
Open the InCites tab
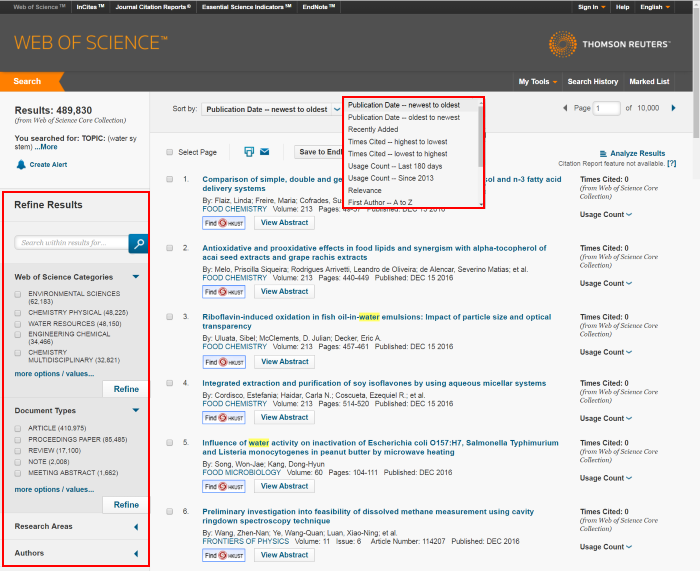point(90,7)
